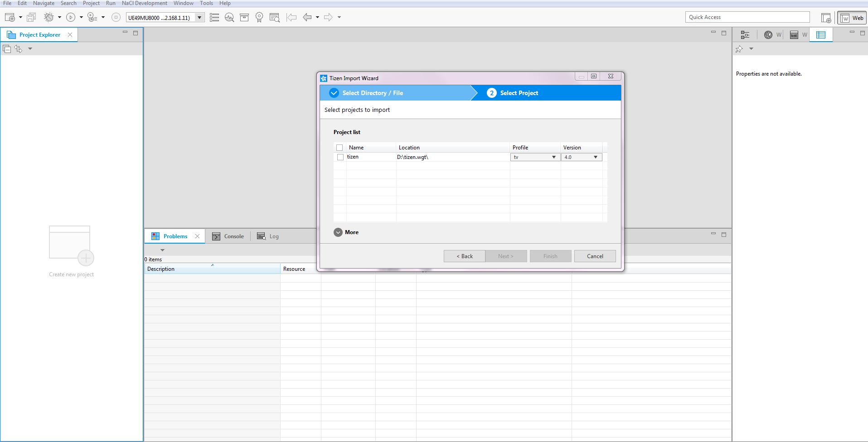Click the Finish button in wizard
The image size is (868, 442).
(x=550, y=256)
